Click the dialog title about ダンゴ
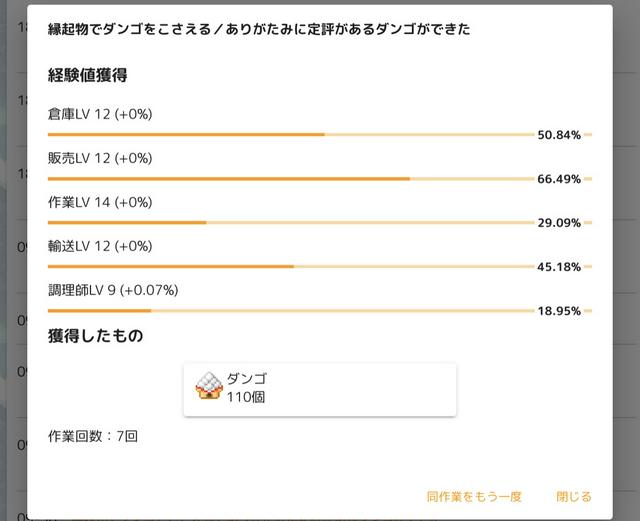Screen dimensions: 640x521 point(259,30)
